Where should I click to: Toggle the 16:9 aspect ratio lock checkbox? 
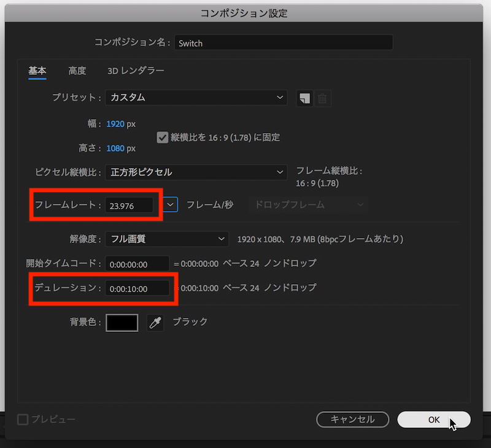[x=163, y=137]
